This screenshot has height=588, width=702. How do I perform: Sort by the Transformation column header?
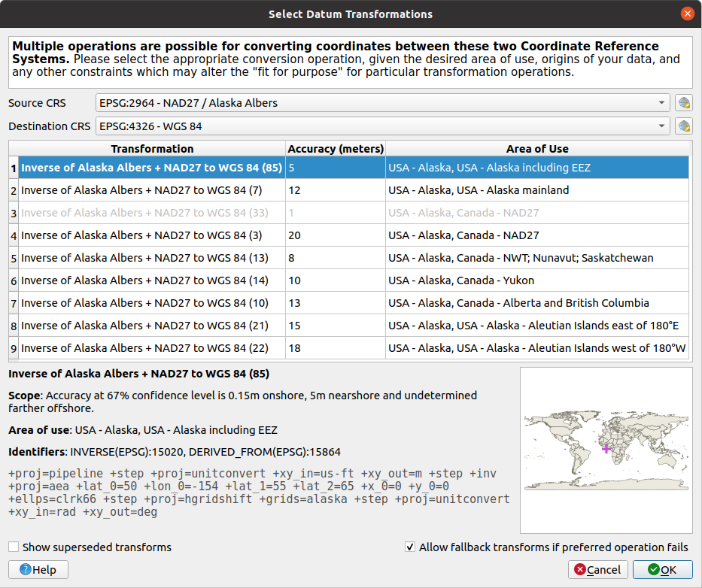[x=152, y=149]
